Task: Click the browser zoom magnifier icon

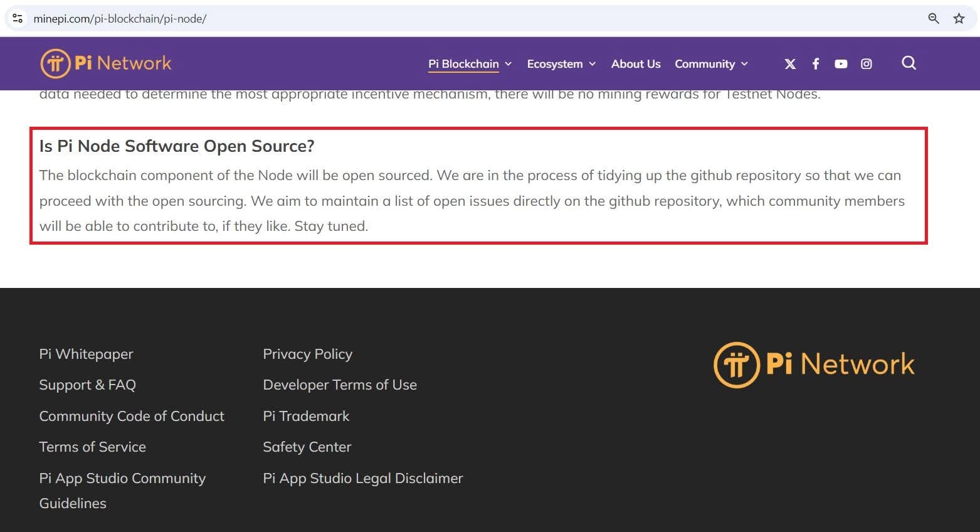Action: [934, 18]
